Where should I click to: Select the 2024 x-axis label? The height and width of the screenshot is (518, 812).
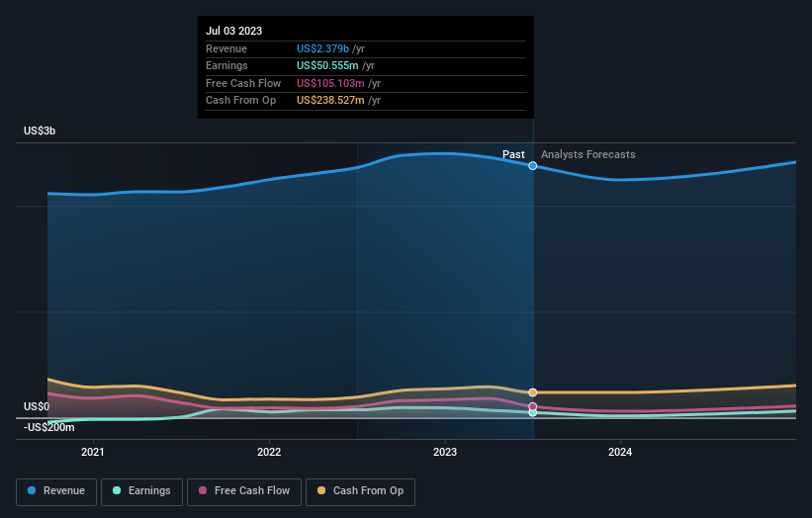click(x=620, y=452)
